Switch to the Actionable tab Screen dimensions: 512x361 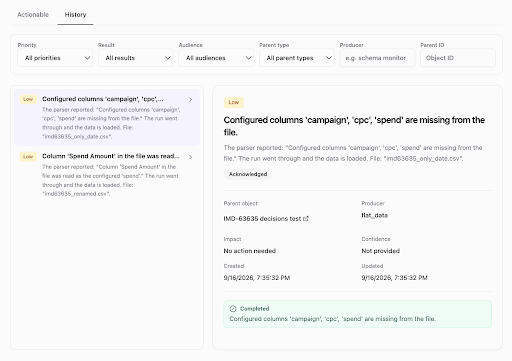click(x=33, y=15)
